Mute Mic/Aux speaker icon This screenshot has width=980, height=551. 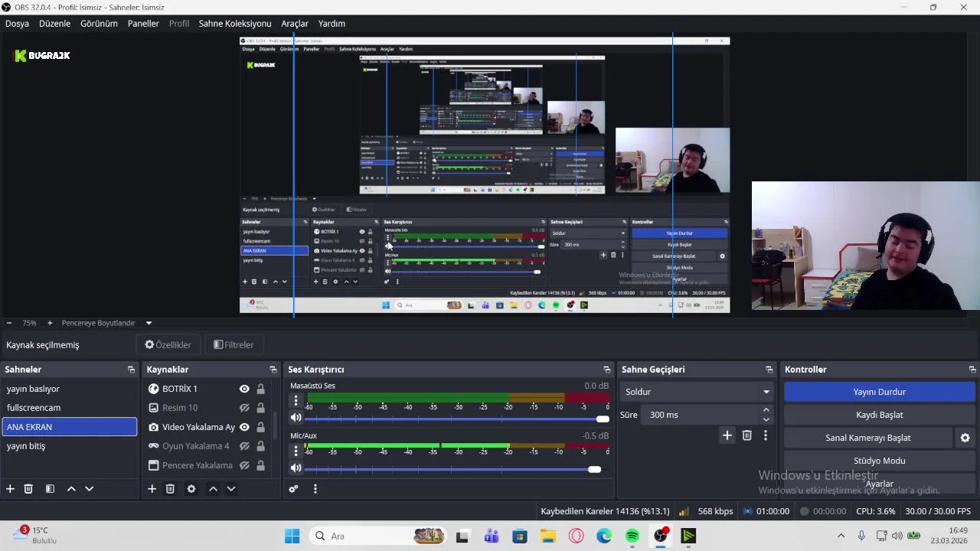(x=296, y=468)
